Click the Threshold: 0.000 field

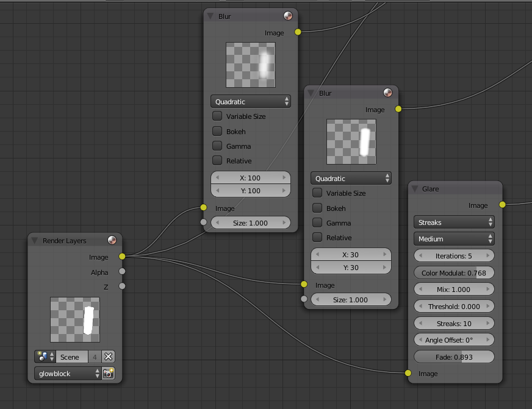(x=454, y=307)
